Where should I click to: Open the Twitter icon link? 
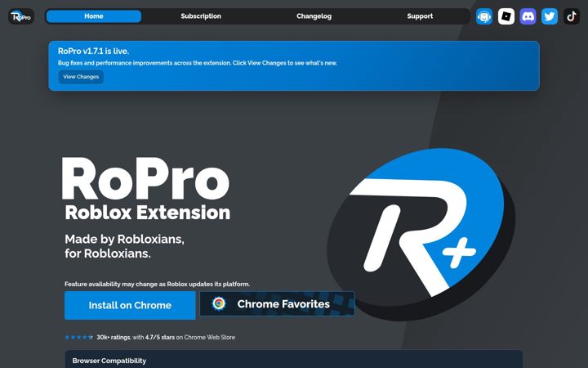click(550, 16)
